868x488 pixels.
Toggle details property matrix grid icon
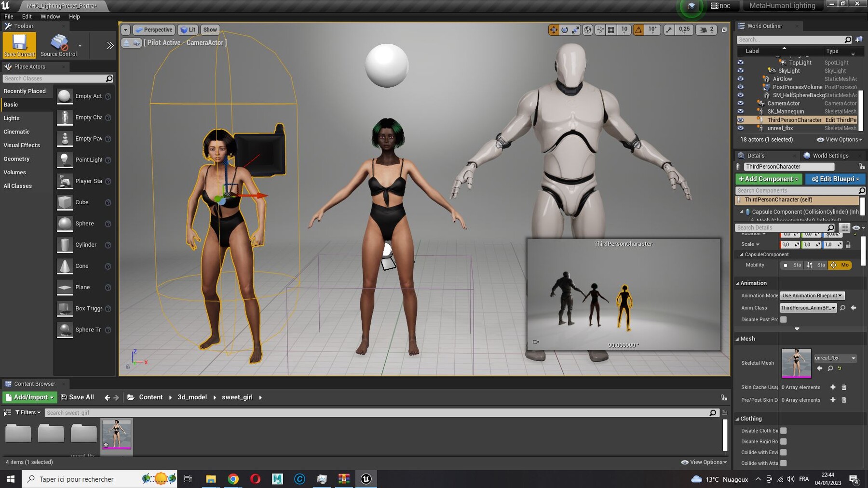[844, 228]
